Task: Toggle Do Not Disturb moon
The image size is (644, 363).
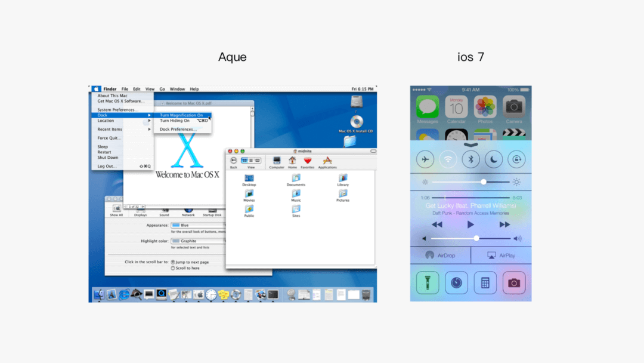Action: point(494,159)
